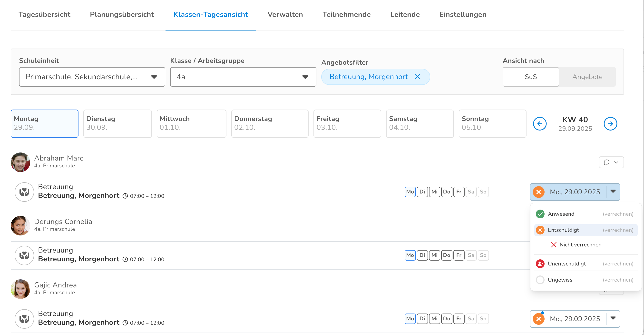This screenshot has width=644, height=335.
Task: Remove the Betreuung, Morgenhort filter chip
Action: [x=417, y=77]
